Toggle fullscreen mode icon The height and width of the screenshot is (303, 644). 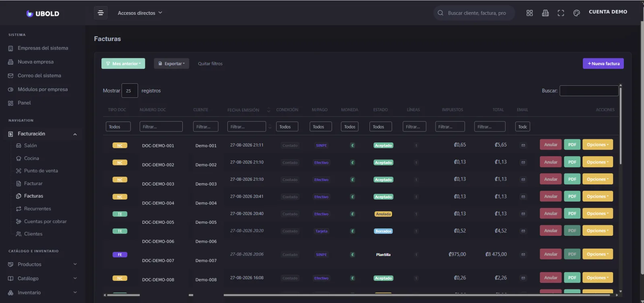point(561,13)
